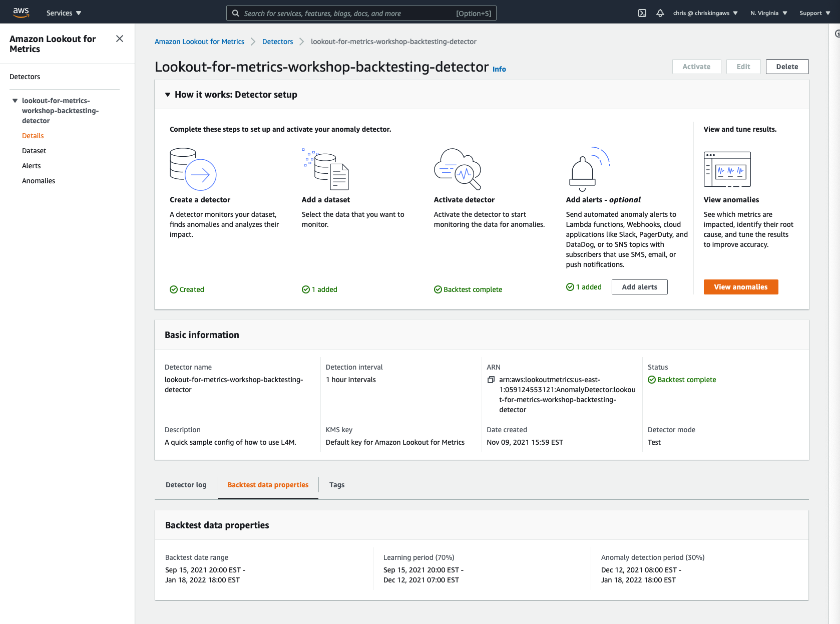
Task: Click the Add alerts bell illustration
Action: [589, 169]
